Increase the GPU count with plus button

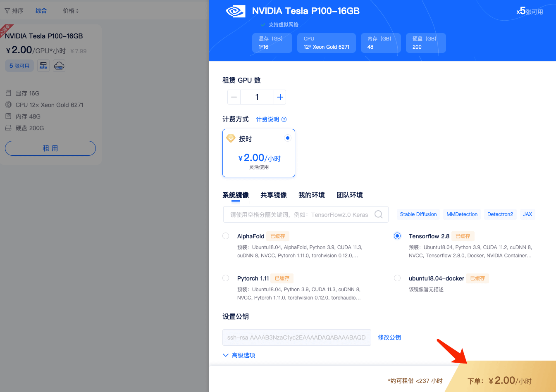click(x=280, y=97)
